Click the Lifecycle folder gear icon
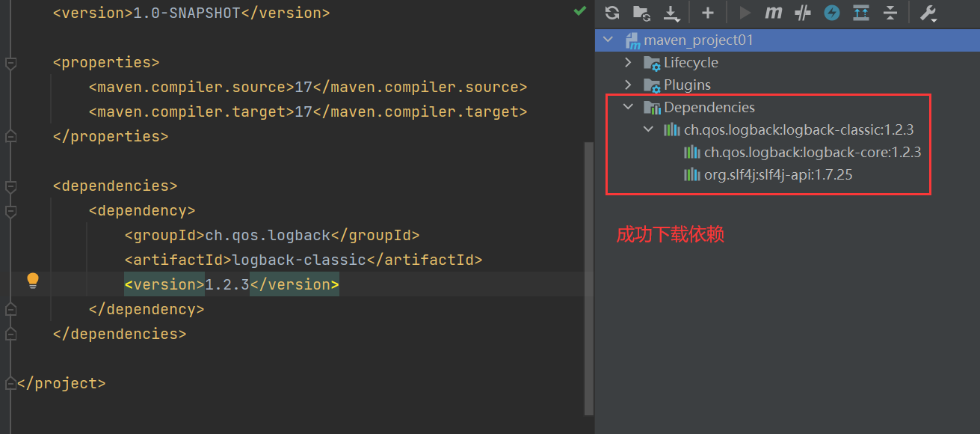980x434 pixels. (651, 63)
